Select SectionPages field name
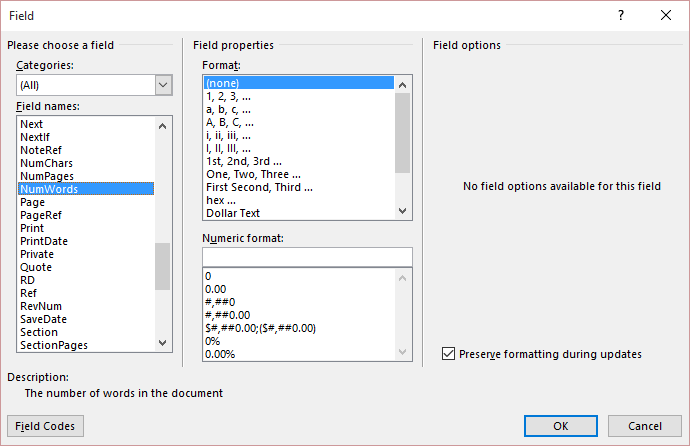Viewport: 690px width, 446px height. coord(54,345)
